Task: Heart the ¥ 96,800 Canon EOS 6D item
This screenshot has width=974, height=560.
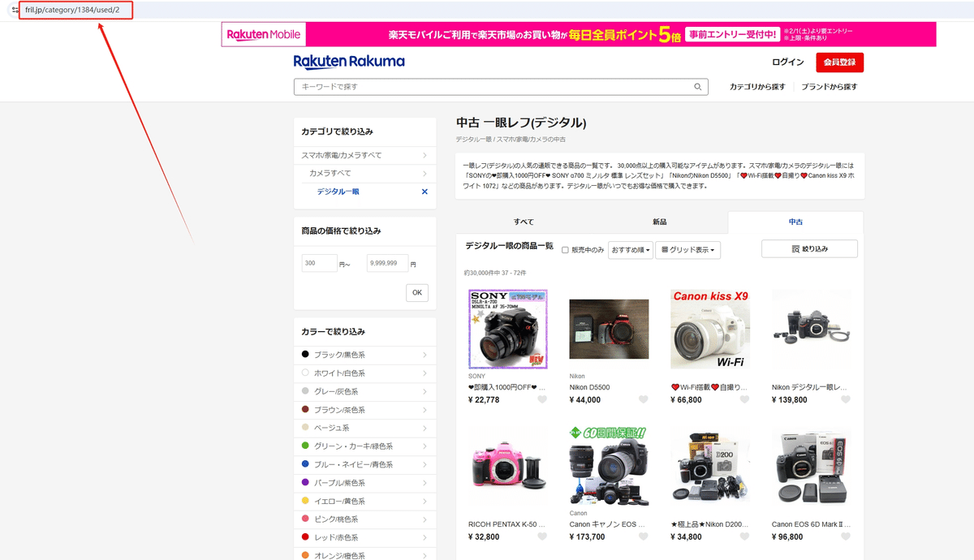Action: coord(846,536)
